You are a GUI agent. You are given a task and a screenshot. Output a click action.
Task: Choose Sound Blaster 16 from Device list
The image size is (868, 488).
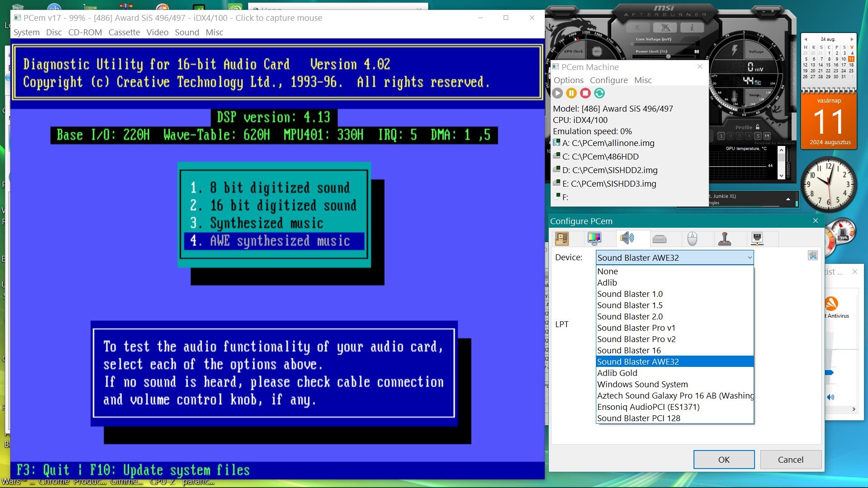675,350
